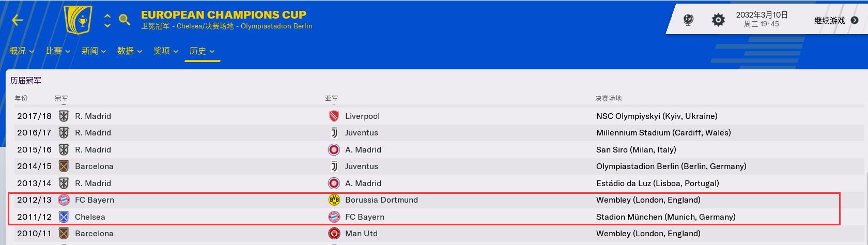Click Chelsea's badge in the 2011/12 row
The height and width of the screenshot is (245, 868).
pos(64,217)
